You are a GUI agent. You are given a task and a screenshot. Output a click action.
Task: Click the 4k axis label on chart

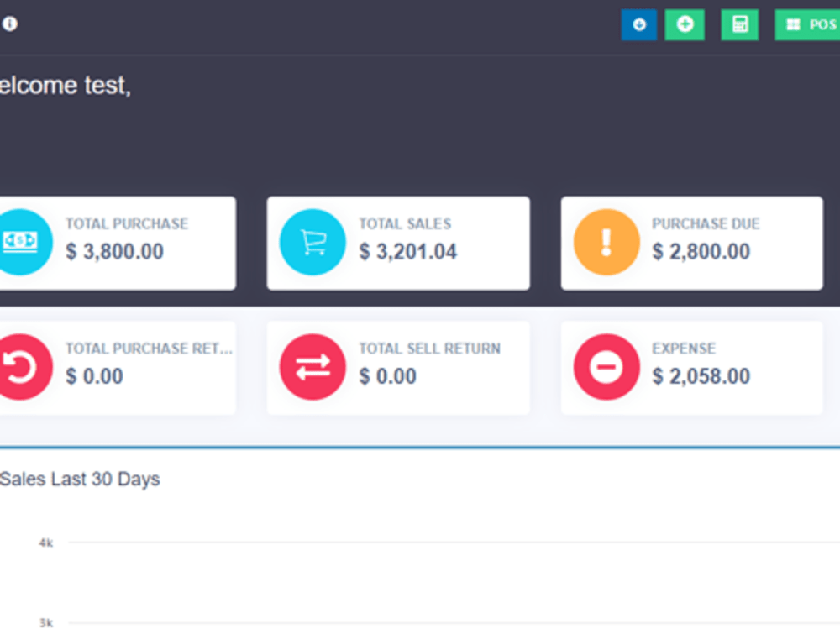[46, 543]
